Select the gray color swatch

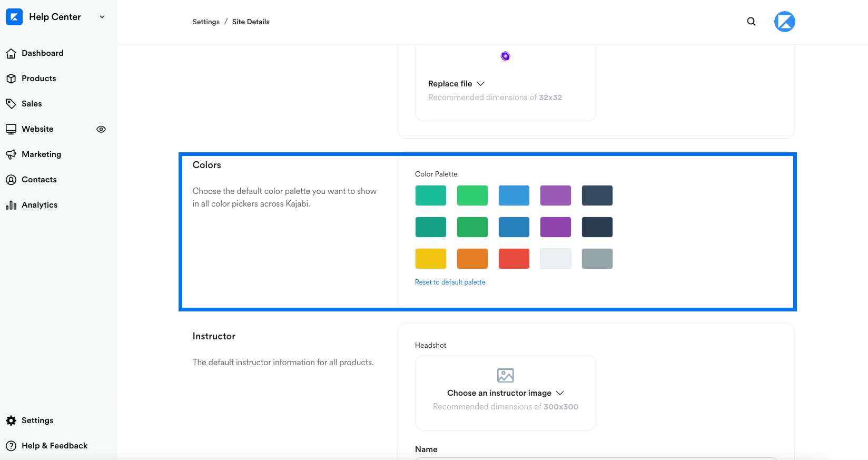pyautogui.click(x=597, y=259)
